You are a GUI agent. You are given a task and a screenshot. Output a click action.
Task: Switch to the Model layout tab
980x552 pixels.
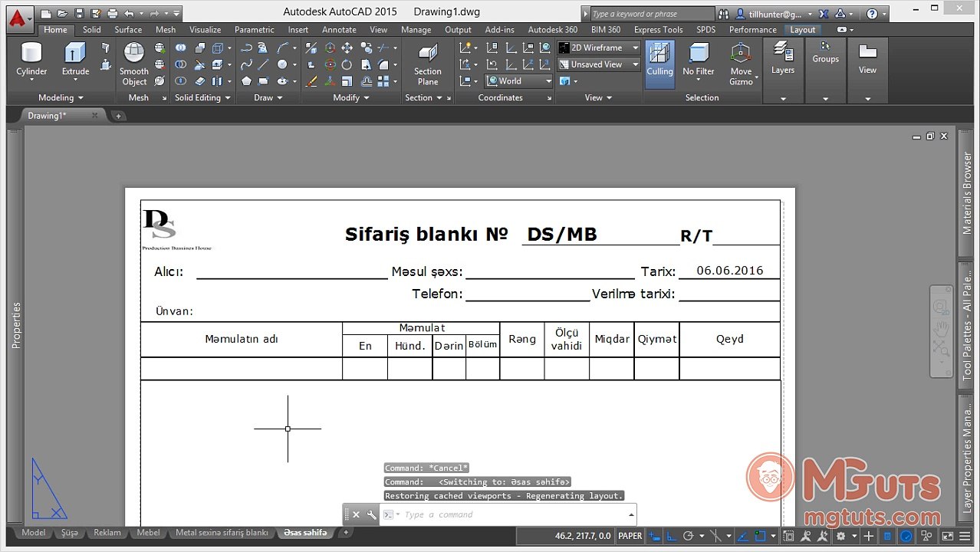[x=33, y=532]
